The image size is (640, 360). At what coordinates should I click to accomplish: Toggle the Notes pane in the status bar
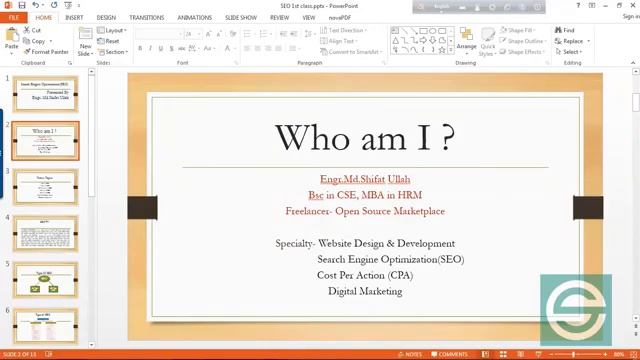point(410,354)
